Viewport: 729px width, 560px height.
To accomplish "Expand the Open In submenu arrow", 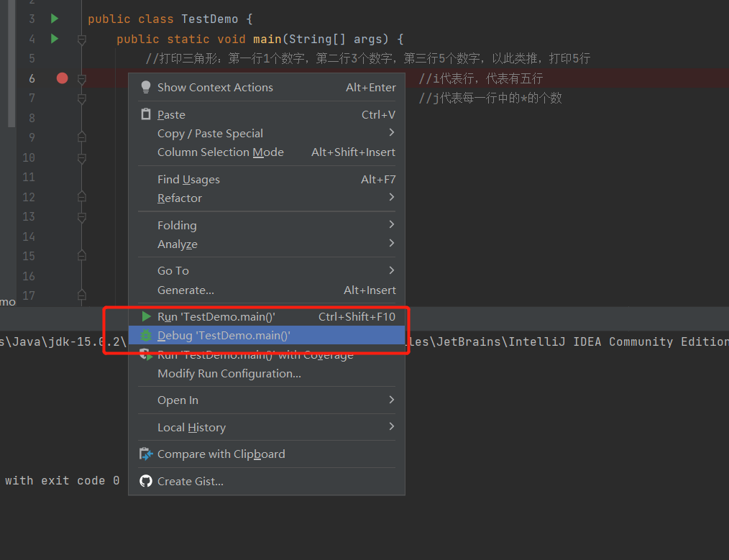I will (x=392, y=400).
